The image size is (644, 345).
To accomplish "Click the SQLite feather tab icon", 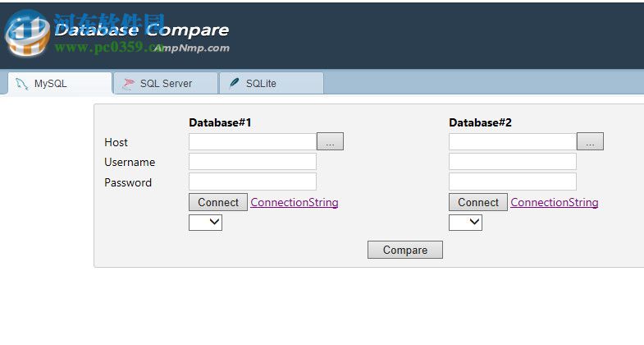I will [x=234, y=83].
